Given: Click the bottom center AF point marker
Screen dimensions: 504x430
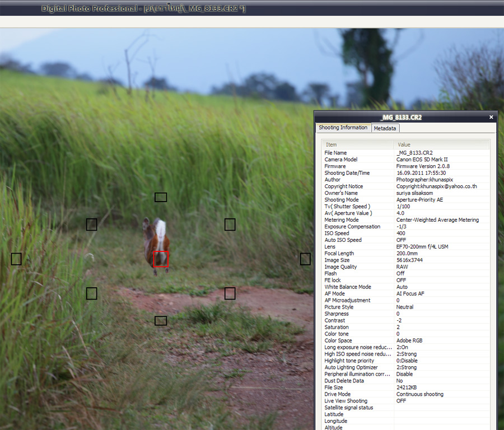Looking at the screenshot, I should (x=161, y=321).
